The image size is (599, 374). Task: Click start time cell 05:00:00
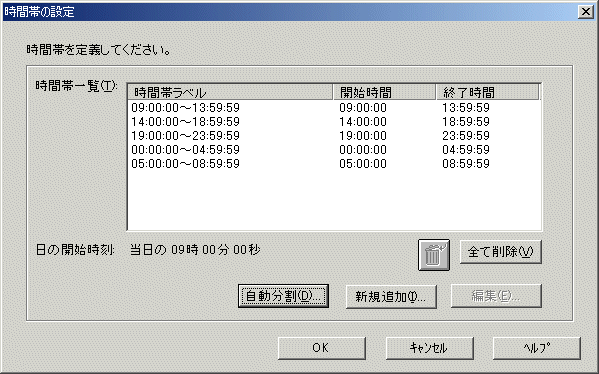tap(363, 164)
